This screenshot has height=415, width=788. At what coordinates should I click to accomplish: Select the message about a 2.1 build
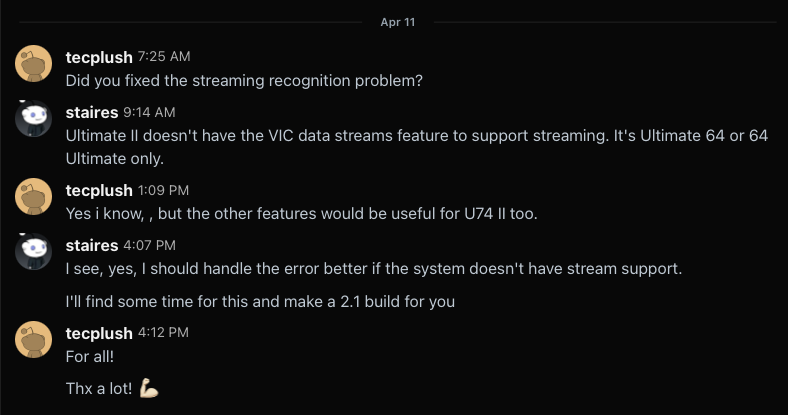[x=260, y=300]
